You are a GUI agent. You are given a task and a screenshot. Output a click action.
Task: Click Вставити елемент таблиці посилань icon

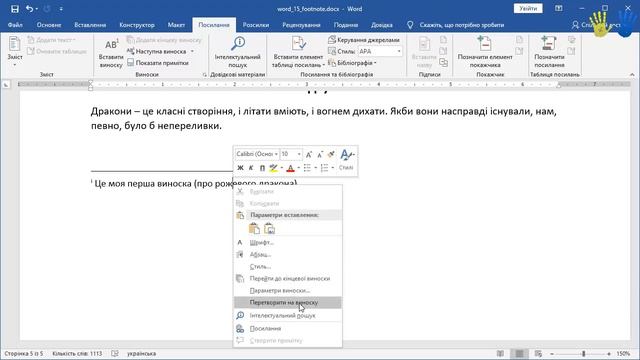point(299,44)
